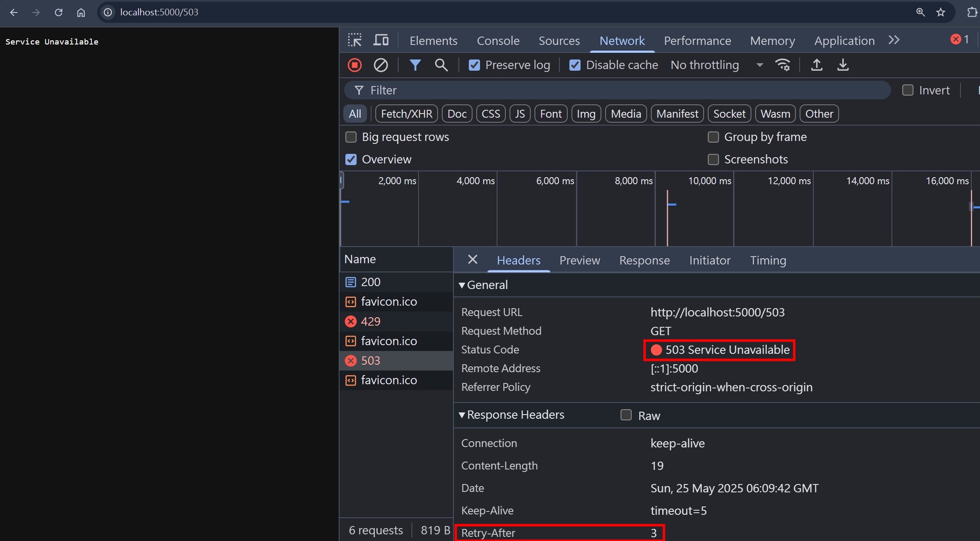Open the Timing tab
980x541 pixels.
pyautogui.click(x=768, y=260)
